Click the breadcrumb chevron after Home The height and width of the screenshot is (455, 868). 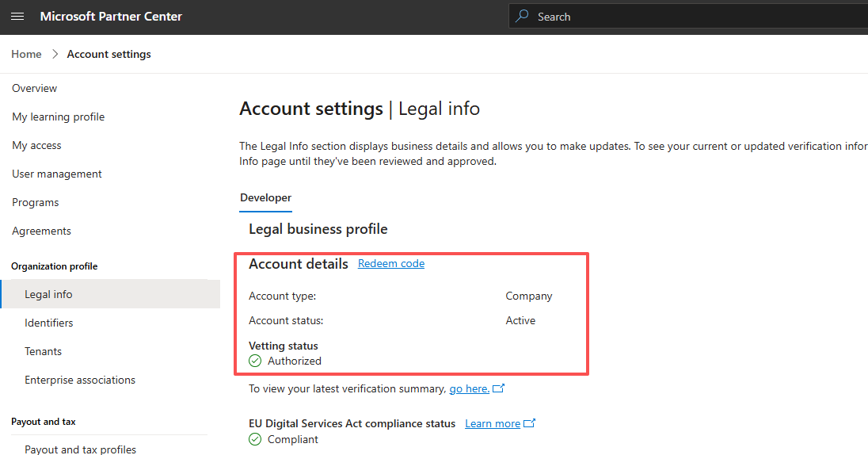coord(55,54)
